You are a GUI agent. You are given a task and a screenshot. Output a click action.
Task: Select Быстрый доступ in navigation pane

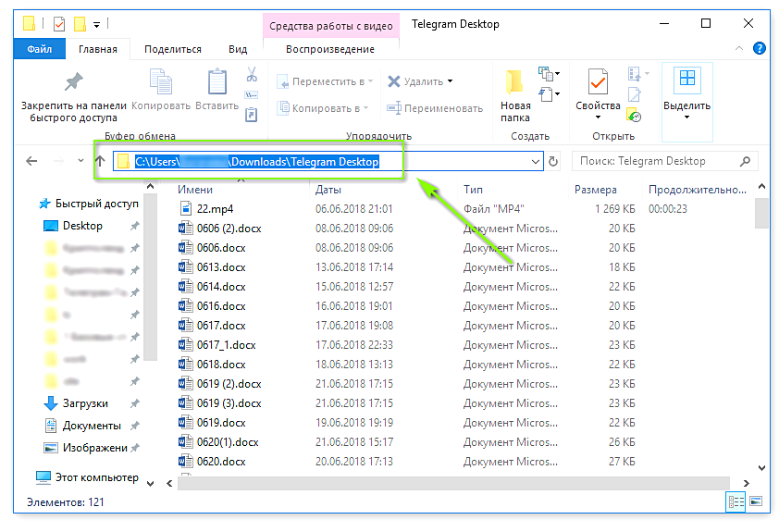click(x=90, y=204)
